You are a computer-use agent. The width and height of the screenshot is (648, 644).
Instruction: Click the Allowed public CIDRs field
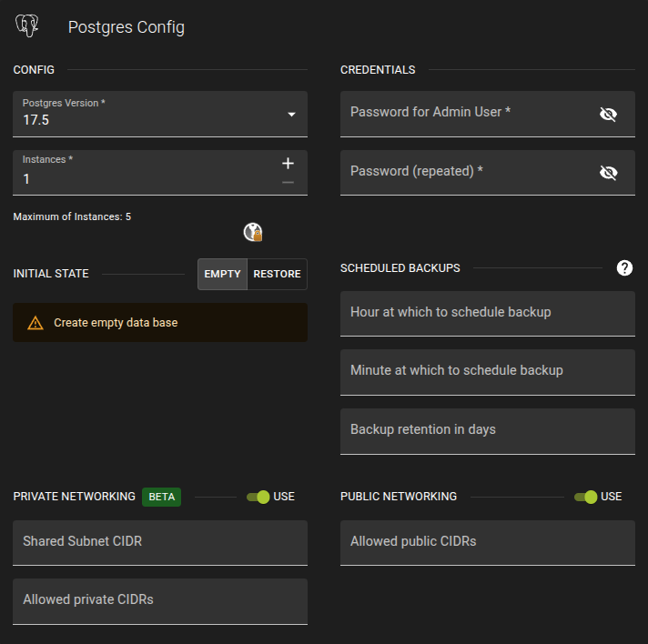tap(488, 543)
